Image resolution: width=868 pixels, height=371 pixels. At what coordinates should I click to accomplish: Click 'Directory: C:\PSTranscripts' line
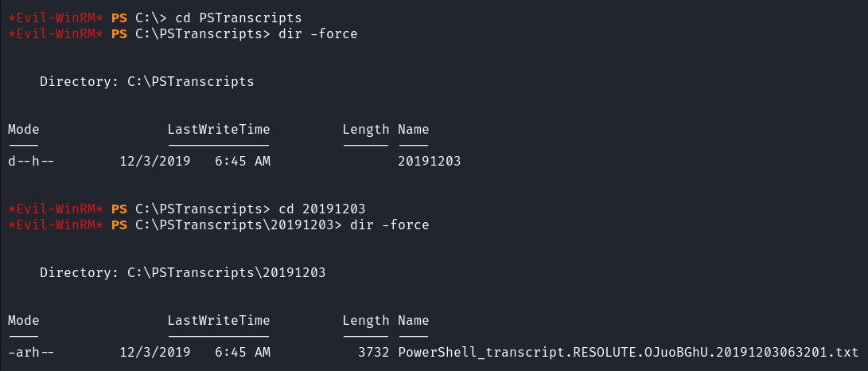[x=147, y=82]
